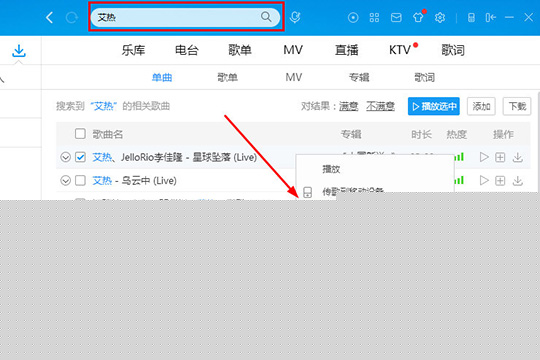Add 乌云中 (Live) to playlist plus icon

tap(500, 181)
